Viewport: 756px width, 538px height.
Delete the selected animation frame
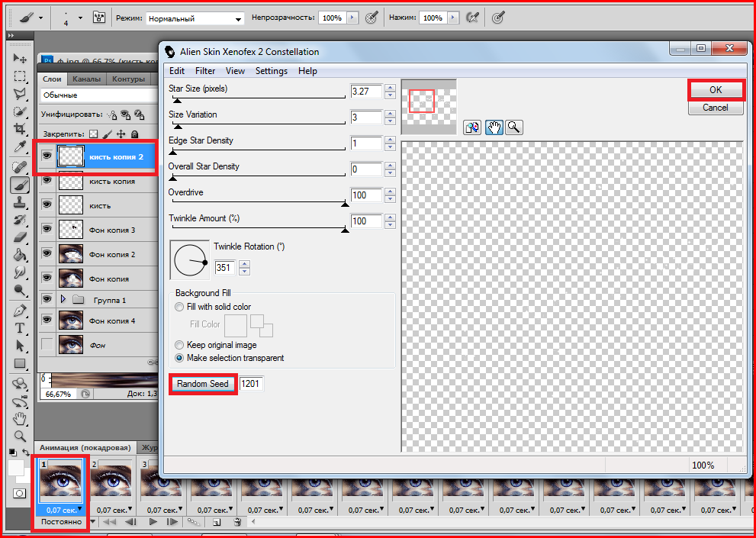point(237,522)
